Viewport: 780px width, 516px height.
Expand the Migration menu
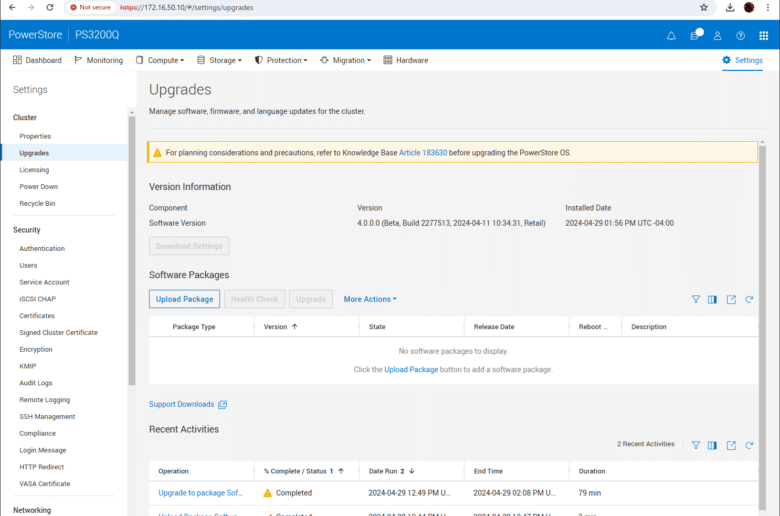click(346, 60)
